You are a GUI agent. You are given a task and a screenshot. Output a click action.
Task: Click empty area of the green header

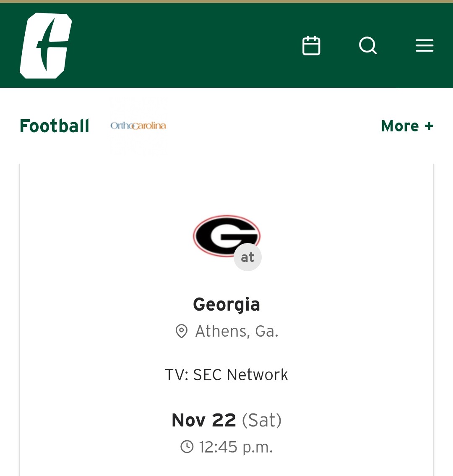(189, 46)
